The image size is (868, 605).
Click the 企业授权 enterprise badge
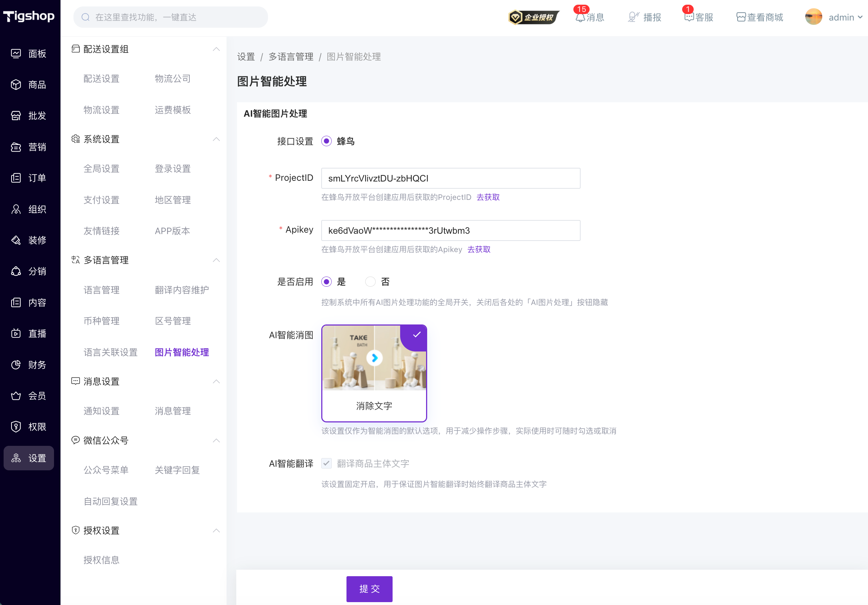(x=533, y=17)
